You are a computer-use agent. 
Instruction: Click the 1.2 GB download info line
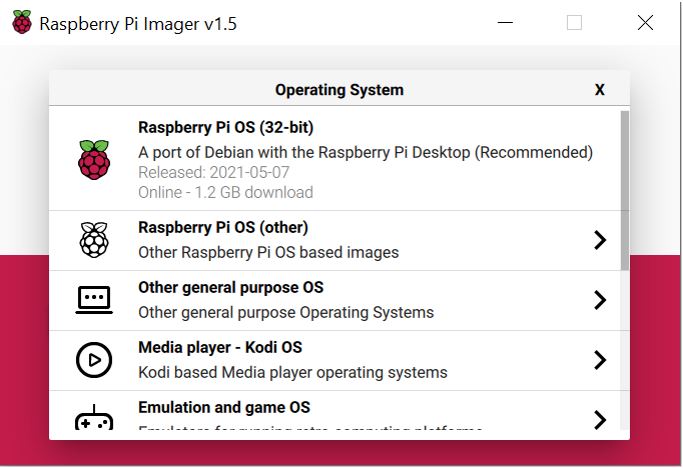[225, 192]
